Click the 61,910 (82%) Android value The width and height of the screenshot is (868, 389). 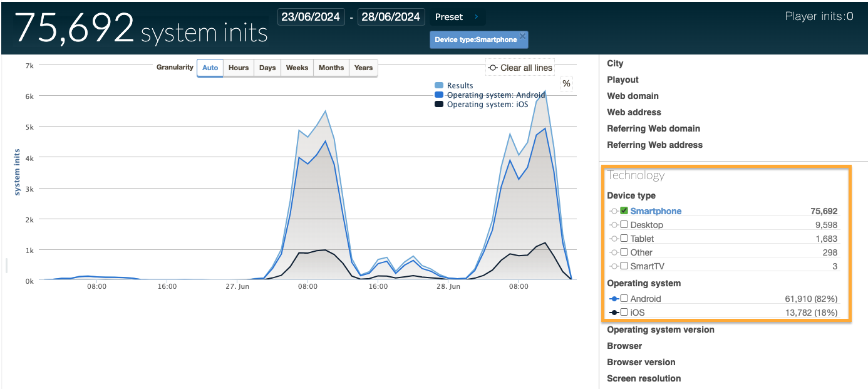pos(811,299)
